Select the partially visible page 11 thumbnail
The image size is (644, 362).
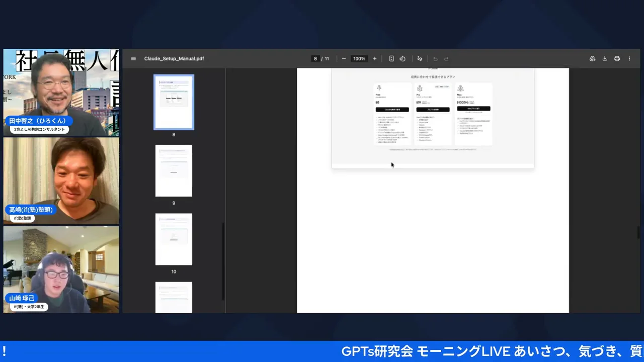tap(174, 297)
